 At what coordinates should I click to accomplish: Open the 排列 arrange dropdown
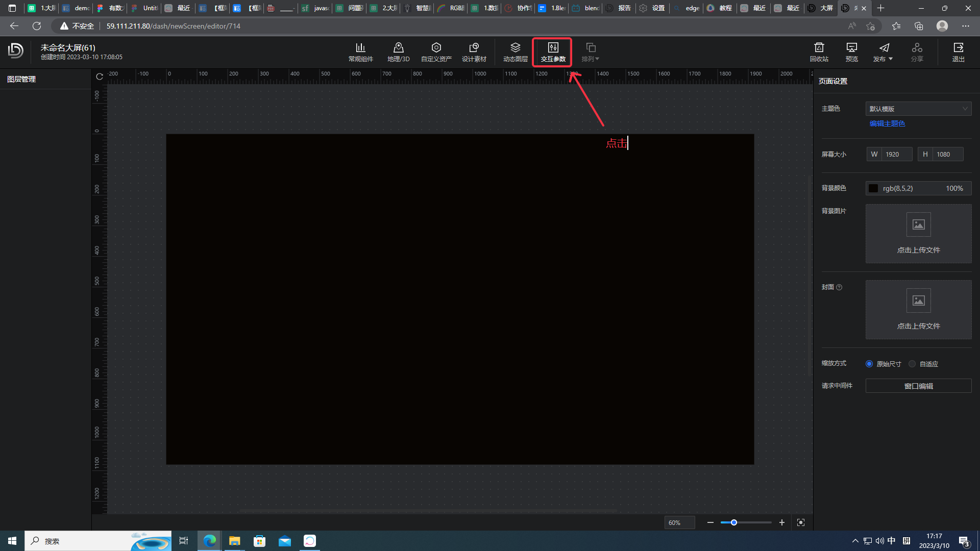(591, 52)
